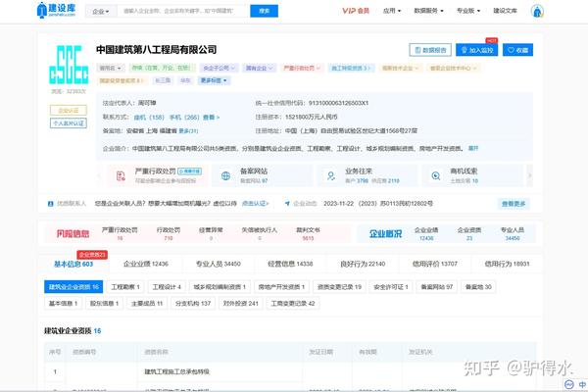The width and height of the screenshot is (588, 392).
Task: Open the 建设文库 header link
Action: point(505,11)
